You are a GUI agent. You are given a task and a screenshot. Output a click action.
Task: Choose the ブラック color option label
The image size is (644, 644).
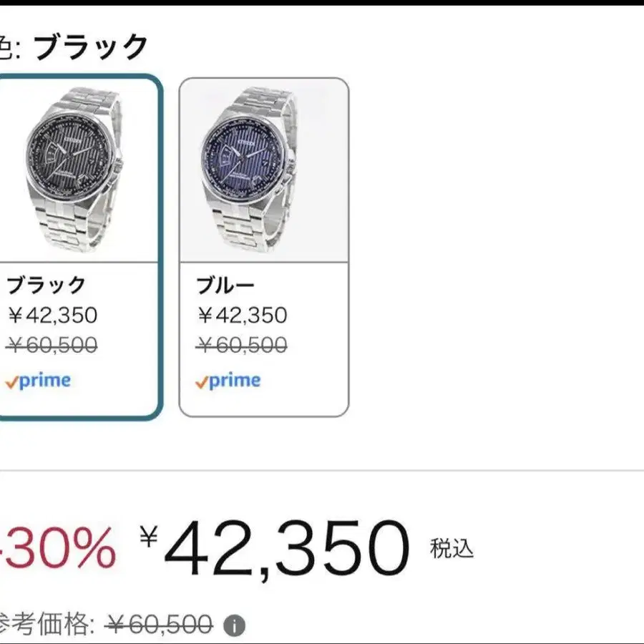click(46, 285)
